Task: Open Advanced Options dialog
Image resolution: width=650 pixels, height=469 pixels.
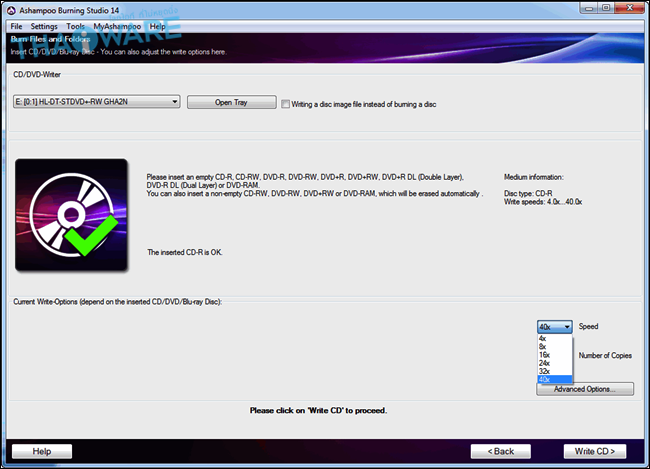Action: pos(585,389)
